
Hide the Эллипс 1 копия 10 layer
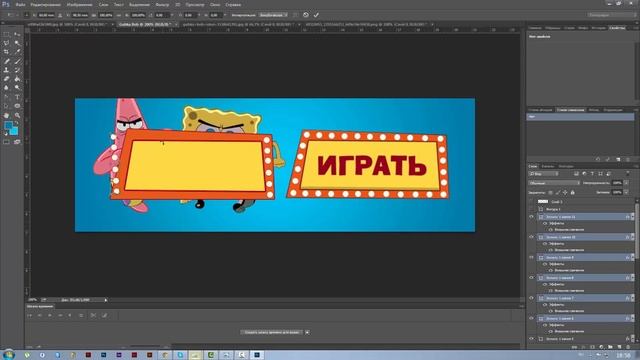[531, 237]
